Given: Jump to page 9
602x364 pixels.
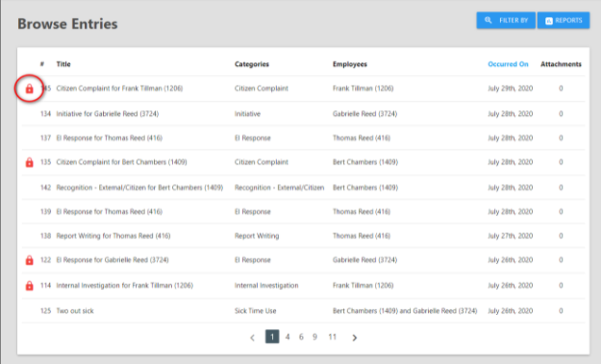Looking at the screenshot, I should coord(314,337).
